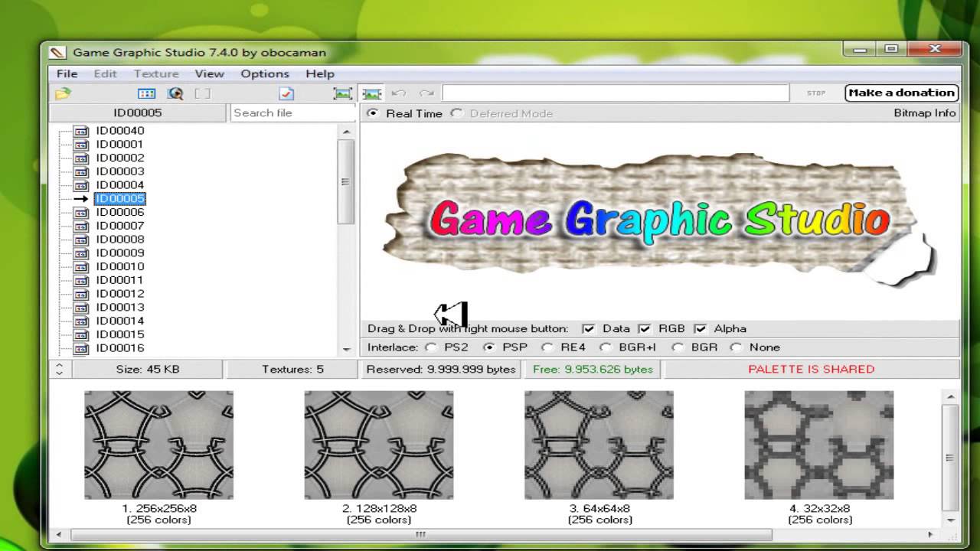Select the 32x32x8 texture thumbnail
This screenshot has height=551, width=980.
819,445
